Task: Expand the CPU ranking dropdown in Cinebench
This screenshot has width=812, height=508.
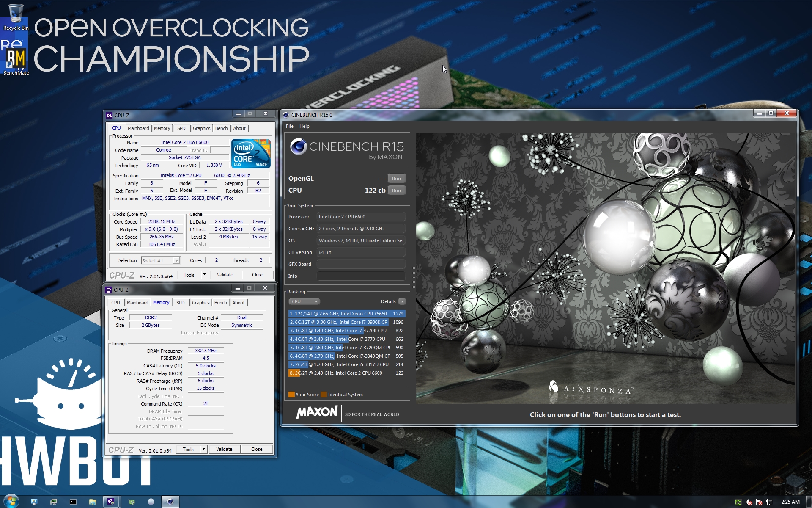Action: coord(304,301)
